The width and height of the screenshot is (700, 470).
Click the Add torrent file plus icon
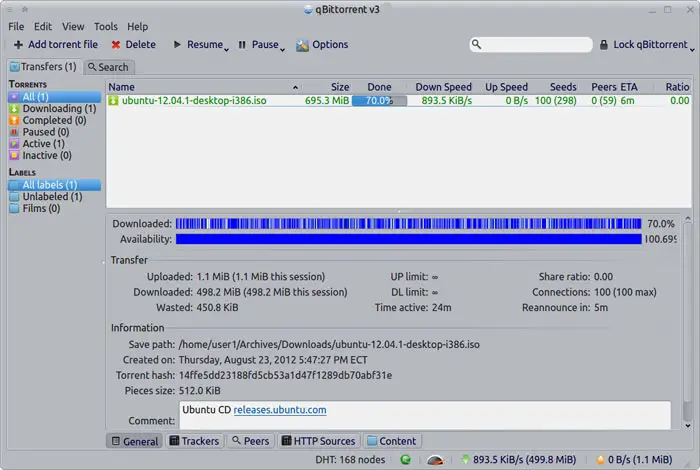[x=18, y=45]
